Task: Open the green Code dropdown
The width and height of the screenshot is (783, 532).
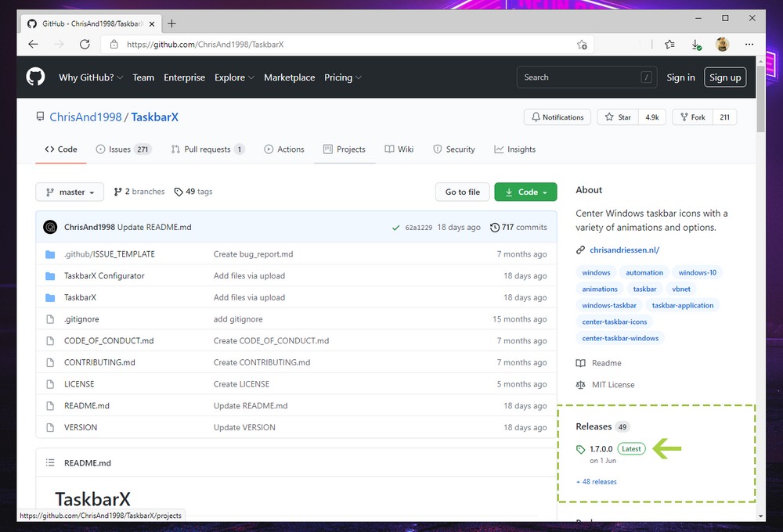Action: [525, 192]
